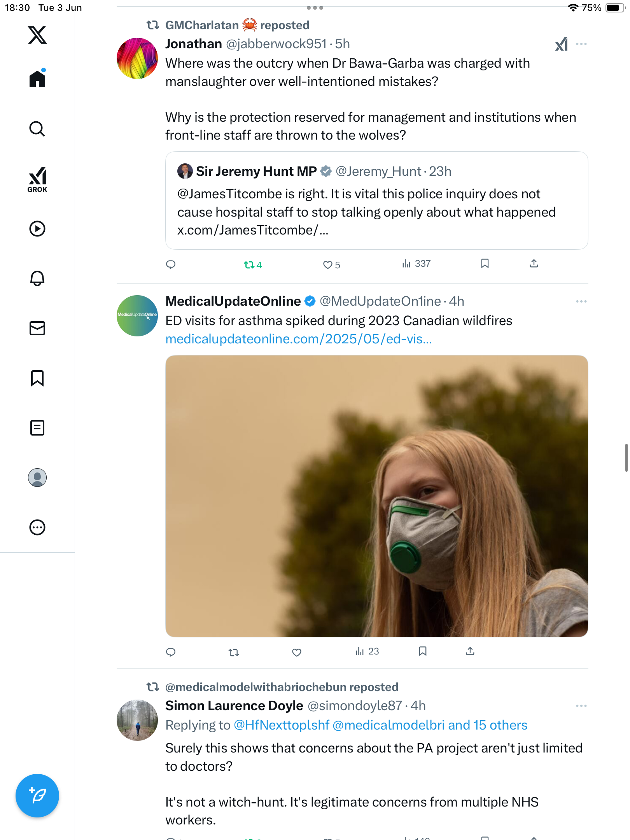Open the Lists icon in the sidebar

[37, 428]
